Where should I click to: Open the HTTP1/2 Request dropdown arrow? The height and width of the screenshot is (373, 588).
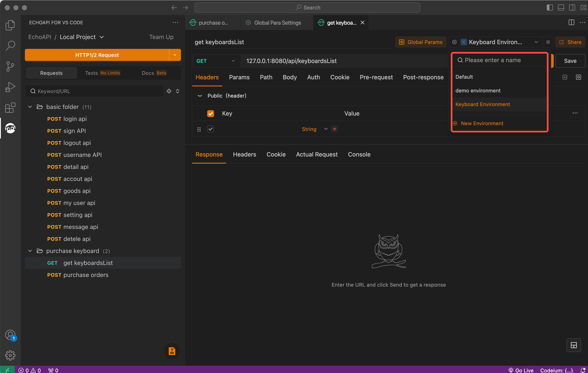click(175, 55)
